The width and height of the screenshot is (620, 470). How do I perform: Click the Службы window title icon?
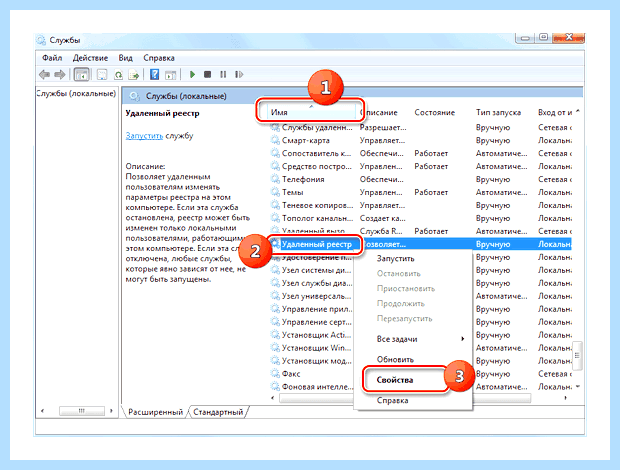click(x=41, y=40)
